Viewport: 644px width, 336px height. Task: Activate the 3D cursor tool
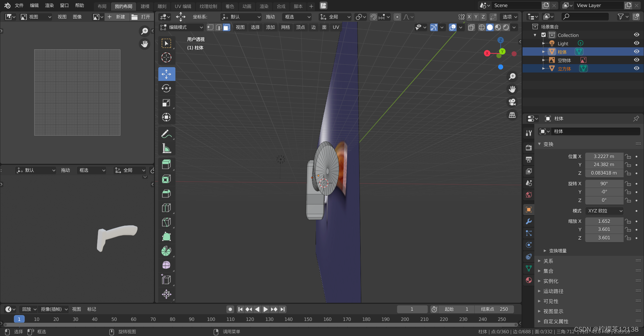coord(166,58)
